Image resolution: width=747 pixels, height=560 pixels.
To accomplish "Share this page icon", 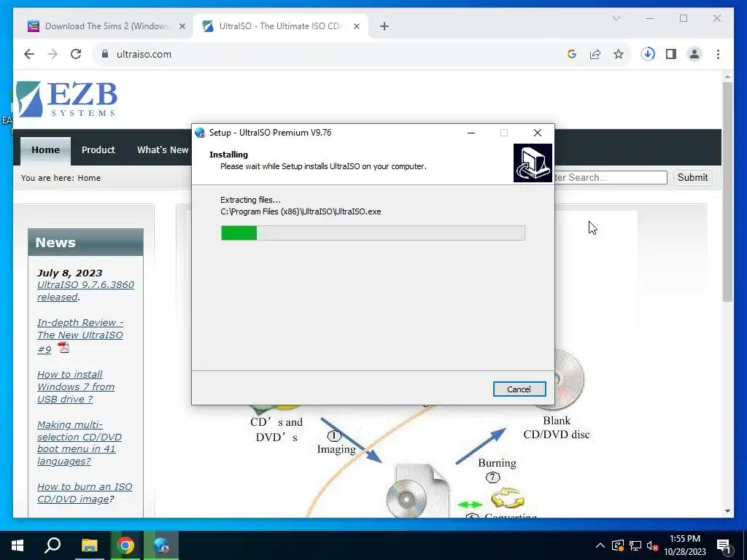I will click(595, 54).
